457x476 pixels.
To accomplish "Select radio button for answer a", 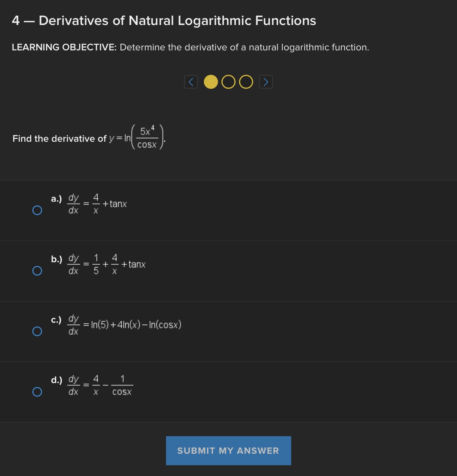I will click(37, 210).
